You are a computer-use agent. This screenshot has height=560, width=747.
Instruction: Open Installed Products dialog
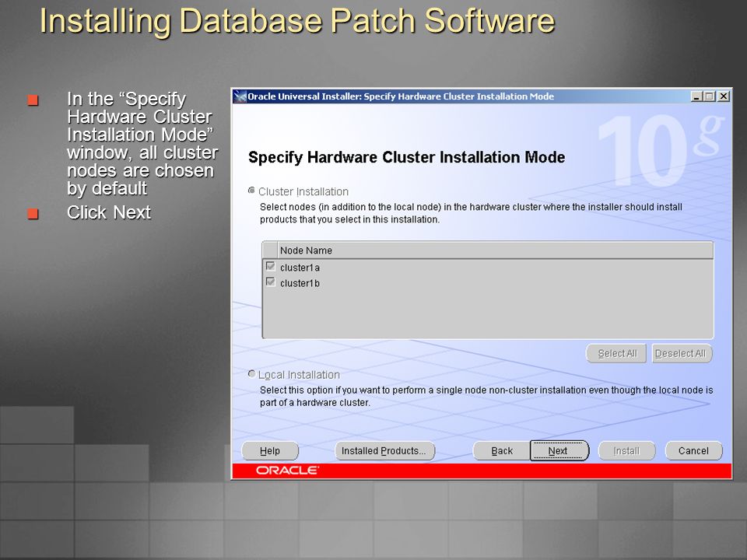coord(384,450)
